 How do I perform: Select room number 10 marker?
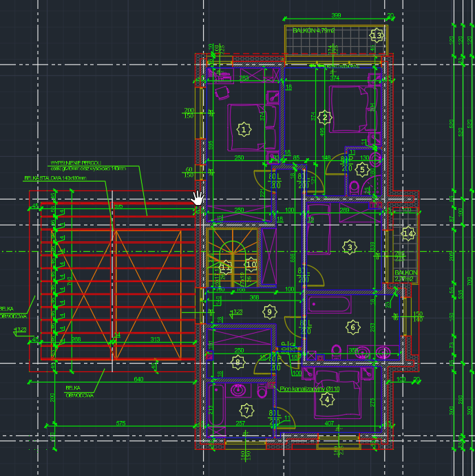pyautogui.click(x=251, y=263)
